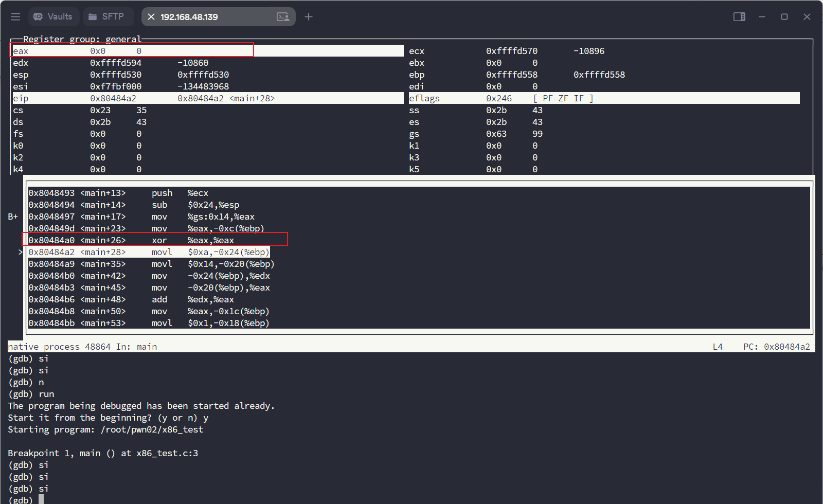Minimize the window
The image size is (823, 504).
click(762, 17)
